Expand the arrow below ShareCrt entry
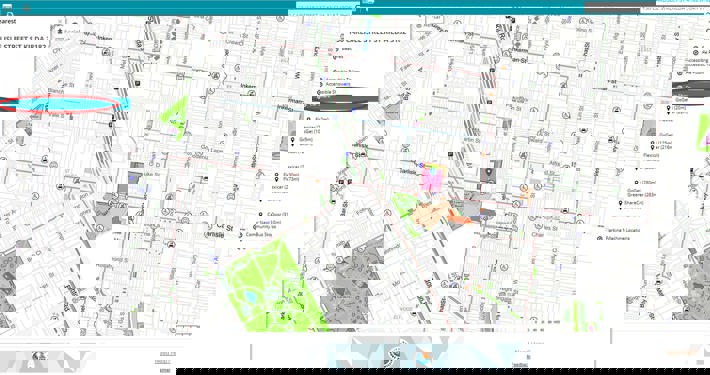This screenshot has width=710, height=375. pyautogui.click(x=620, y=209)
